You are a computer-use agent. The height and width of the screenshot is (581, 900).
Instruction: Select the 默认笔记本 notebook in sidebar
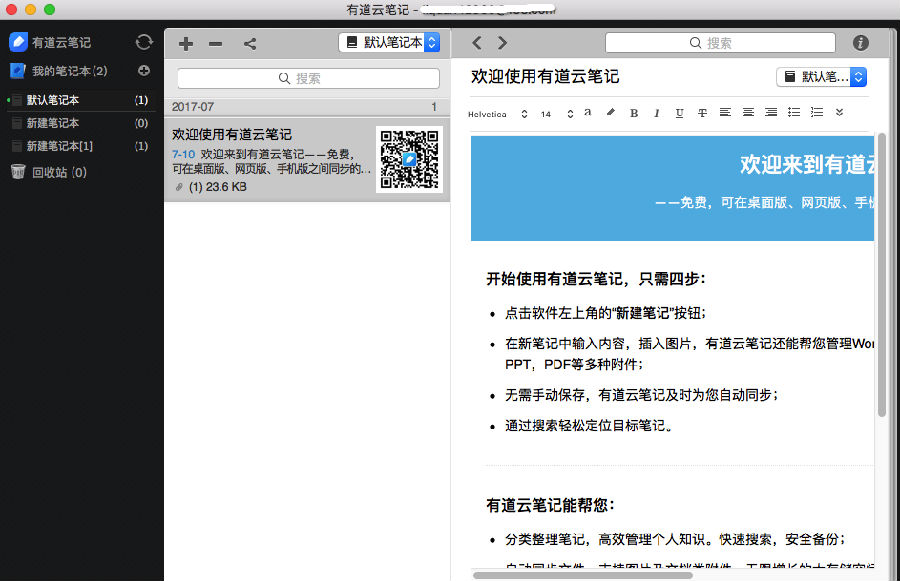pyautogui.click(x=80, y=100)
